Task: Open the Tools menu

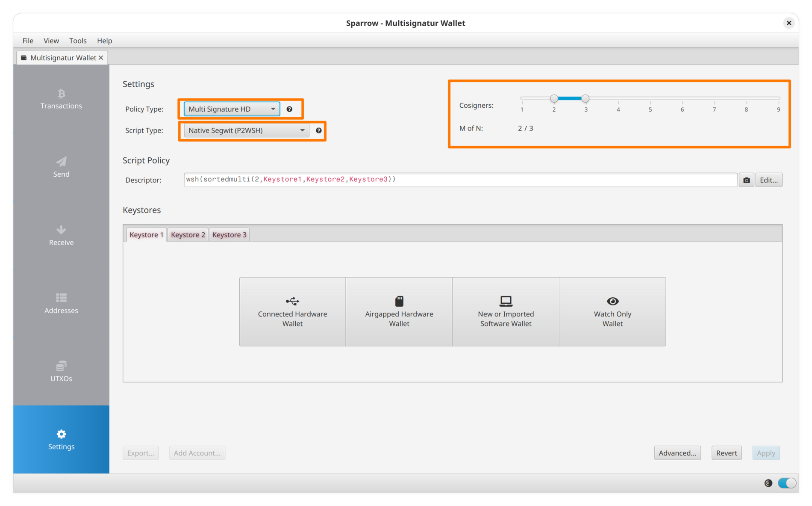Action: coord(78,41)
